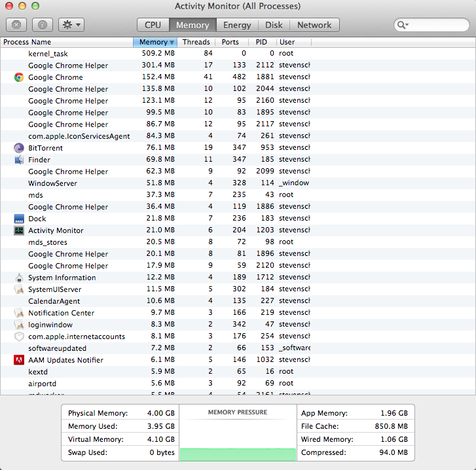Image resolution: width=476 pixels, height=470 pixels.
Task: Click the _software user cell
Action: [x=295, y=348]
